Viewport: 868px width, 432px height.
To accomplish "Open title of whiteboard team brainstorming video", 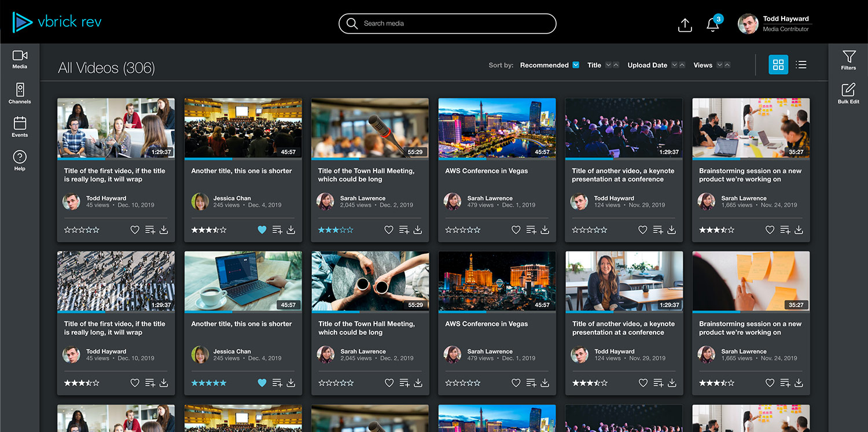I will (x=751, y=175).
